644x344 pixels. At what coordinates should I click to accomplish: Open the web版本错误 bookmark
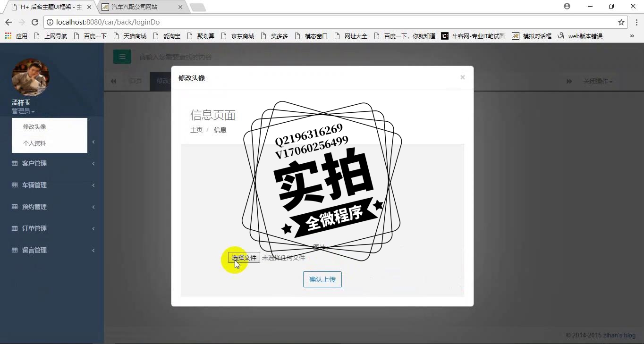(x=580, y=36)
